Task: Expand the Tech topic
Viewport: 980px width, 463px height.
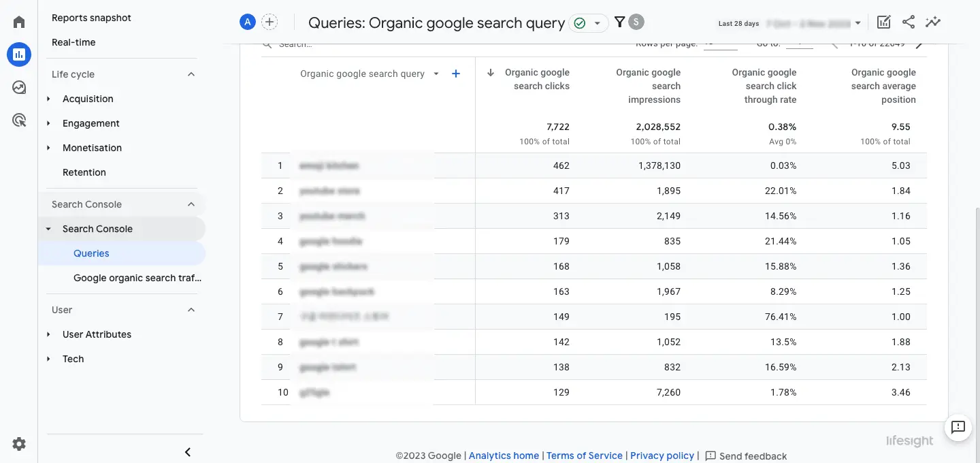Action: pos(48,359)
